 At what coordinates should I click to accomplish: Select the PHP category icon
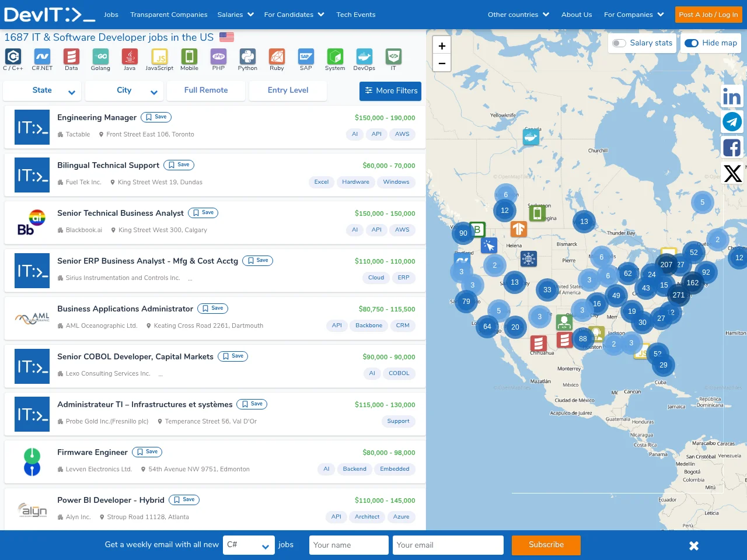[218, 56]
